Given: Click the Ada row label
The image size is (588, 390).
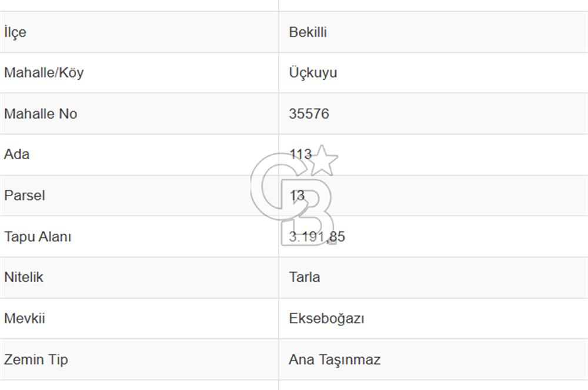Looking at the screenshot, I should [x=16, y=154].
